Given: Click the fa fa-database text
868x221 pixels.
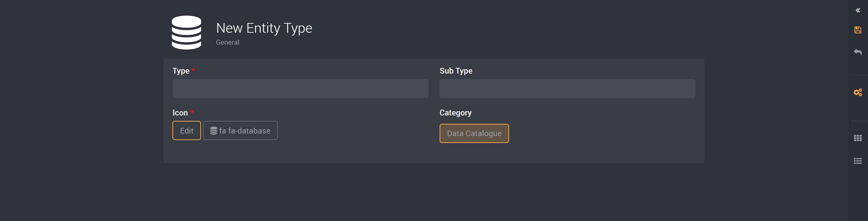Looking at the screenshot, I should 245,131.
